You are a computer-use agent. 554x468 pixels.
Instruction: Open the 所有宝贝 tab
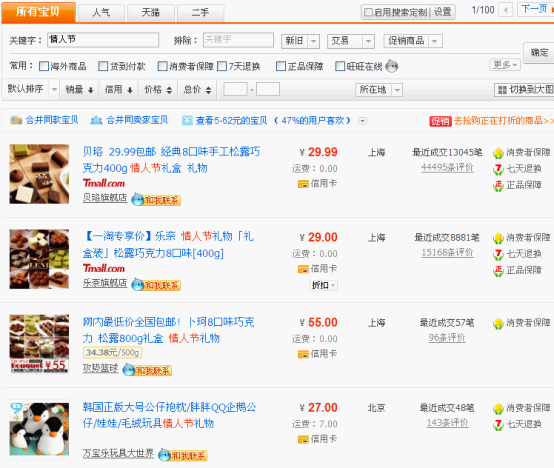pyautogui.click(x=38, y=12)
